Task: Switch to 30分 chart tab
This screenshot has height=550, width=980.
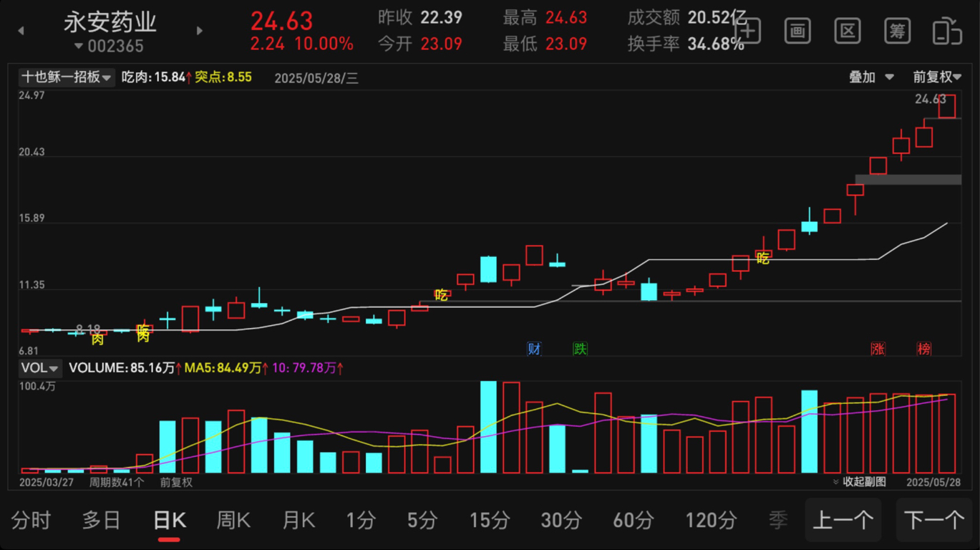Action: [562, 521]
